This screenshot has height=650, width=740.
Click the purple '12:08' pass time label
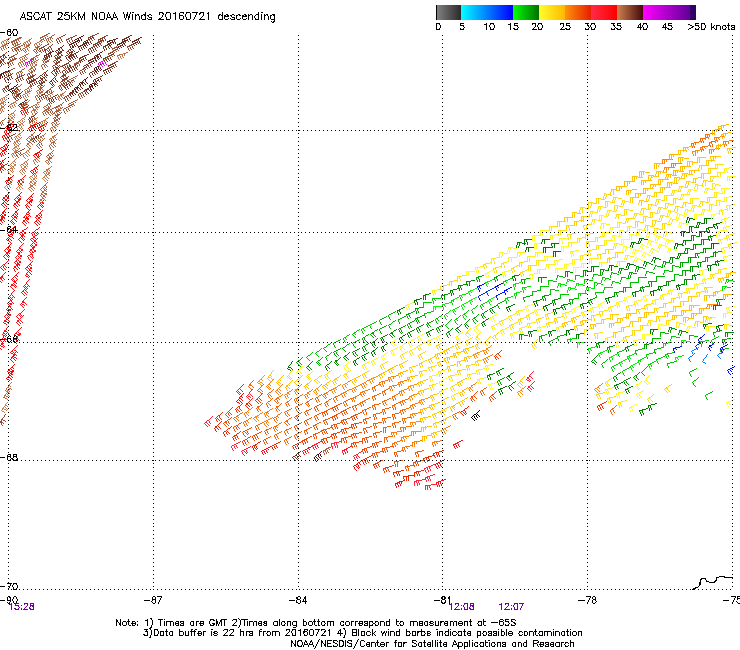coord(462,607)
